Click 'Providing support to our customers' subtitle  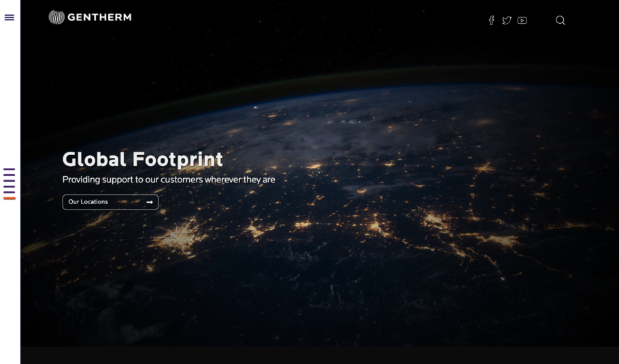click(x=169, y=180)
